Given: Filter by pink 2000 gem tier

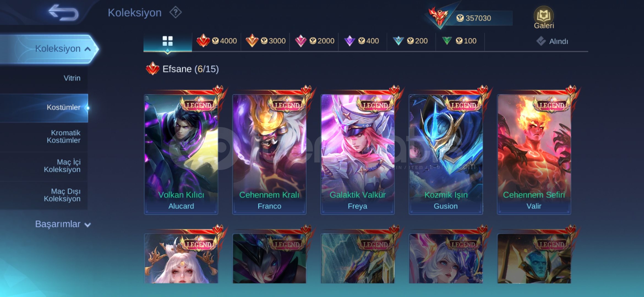Looking at the screenshot, I should tap(314, 41).
